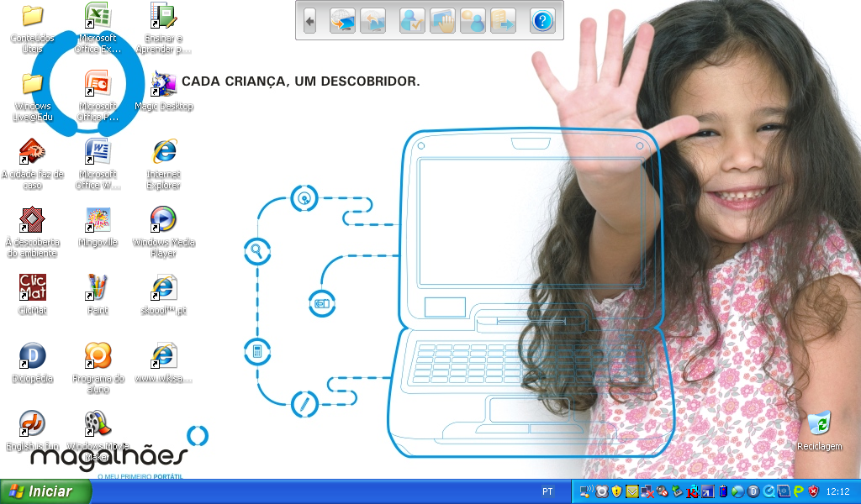The image size is (861, 504).
Task: Launch the Magic Desktop shortcut
Action: click(164, 91)
